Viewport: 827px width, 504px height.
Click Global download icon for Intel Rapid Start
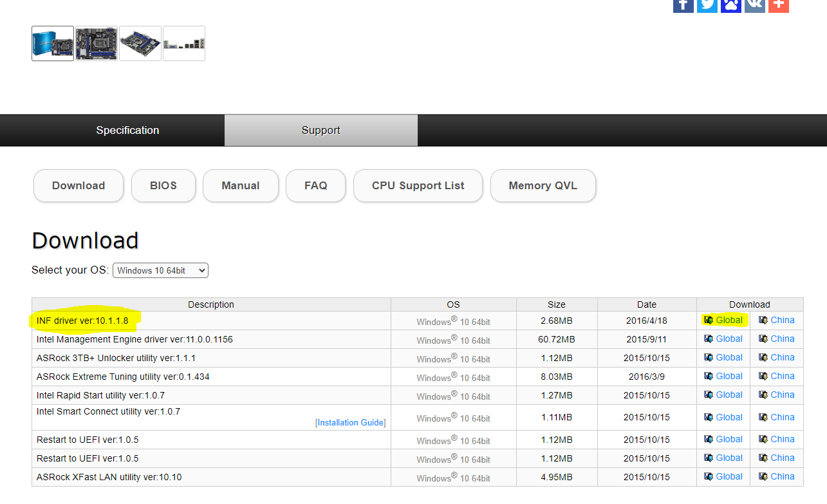(709, 395)
